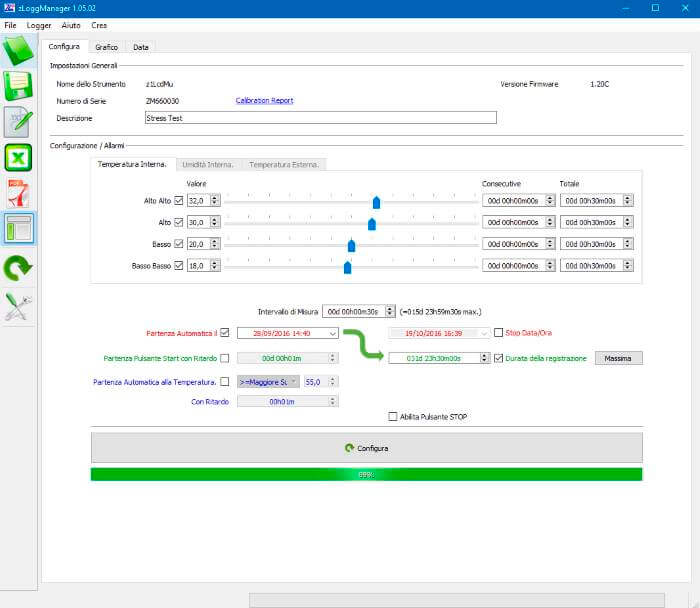Open the Partenza Automatica date dropdown
Image resolution: width=700 pixels, height=608 pixels.
click(x=332, y=333)
